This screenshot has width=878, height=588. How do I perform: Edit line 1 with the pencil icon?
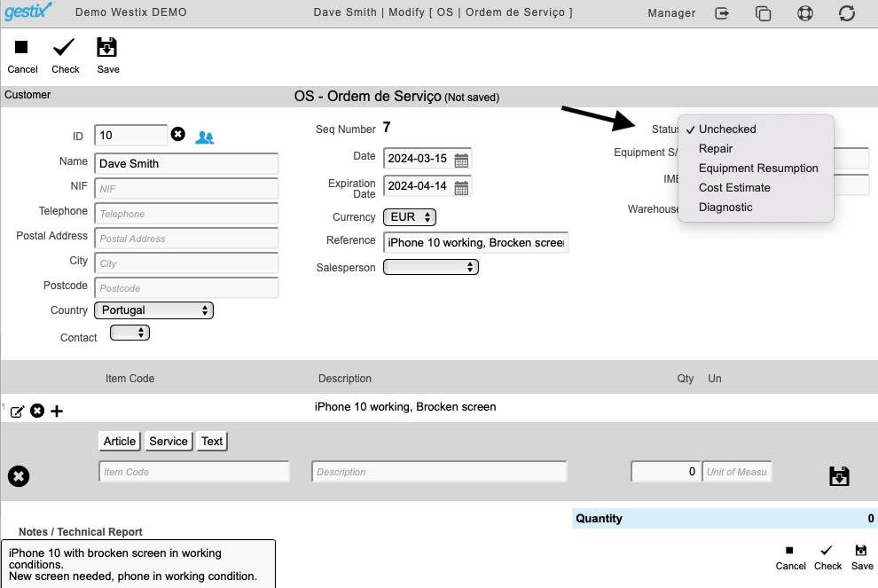pos(18,412)
